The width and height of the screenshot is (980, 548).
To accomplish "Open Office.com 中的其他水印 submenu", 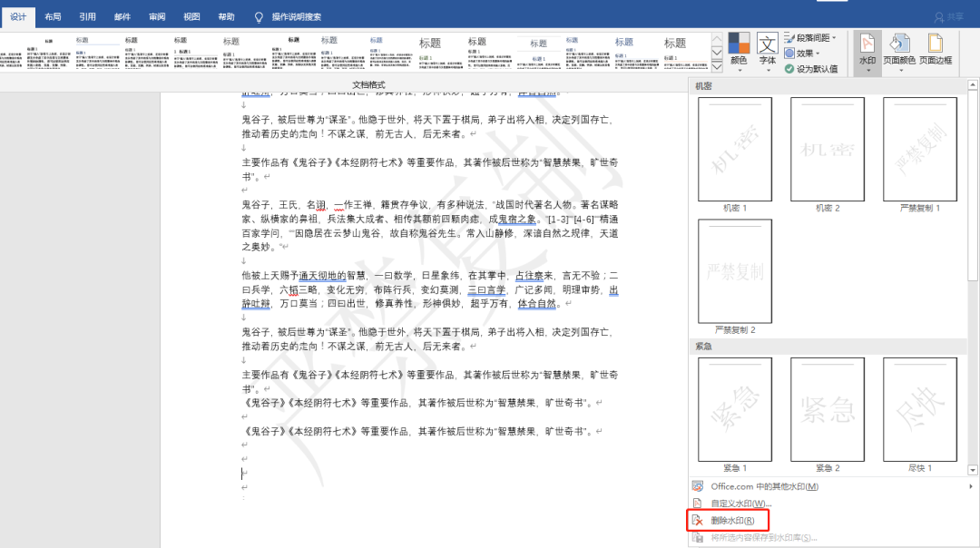I will tap(764, 486).
